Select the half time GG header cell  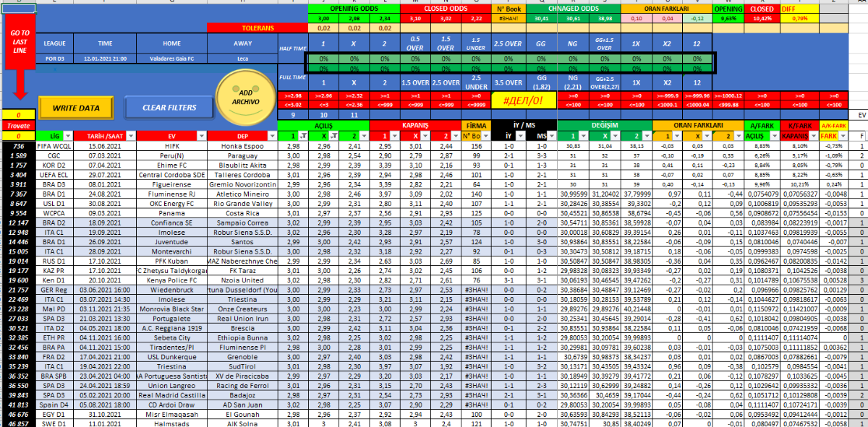pos(541,43)
